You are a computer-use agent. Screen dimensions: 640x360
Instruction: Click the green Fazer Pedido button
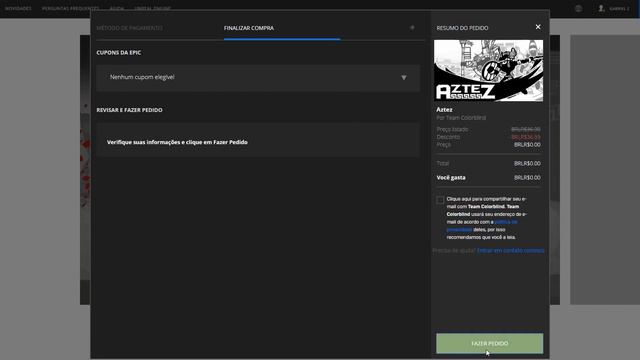click(489, 343)
